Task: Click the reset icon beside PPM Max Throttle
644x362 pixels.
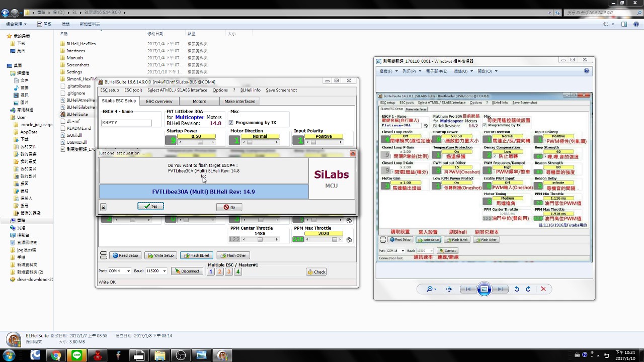Action: tap(349, 240)
